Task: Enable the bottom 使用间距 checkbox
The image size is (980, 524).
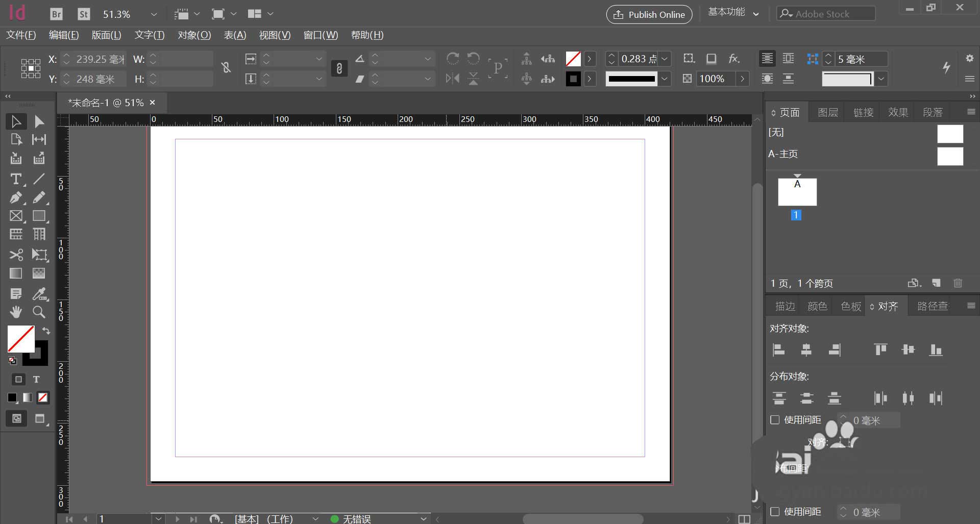Action: click(x=775, y=512)
